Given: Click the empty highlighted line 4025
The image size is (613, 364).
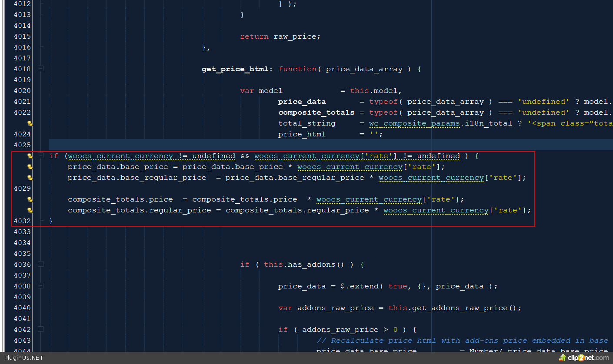Looking at the screenshot, I should point(330,145).
